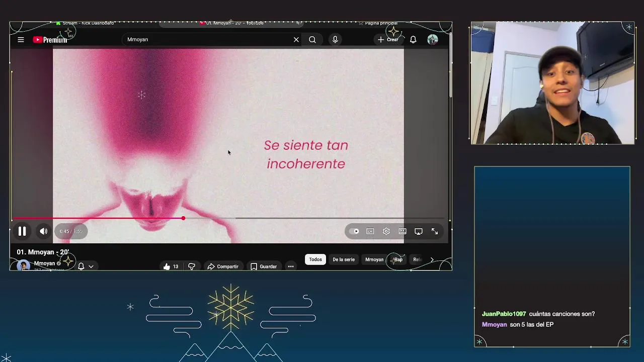This screenshot has width=644, height=362.
Task: Open the YouTube hamburger guide menu
Action: [21, 40]
